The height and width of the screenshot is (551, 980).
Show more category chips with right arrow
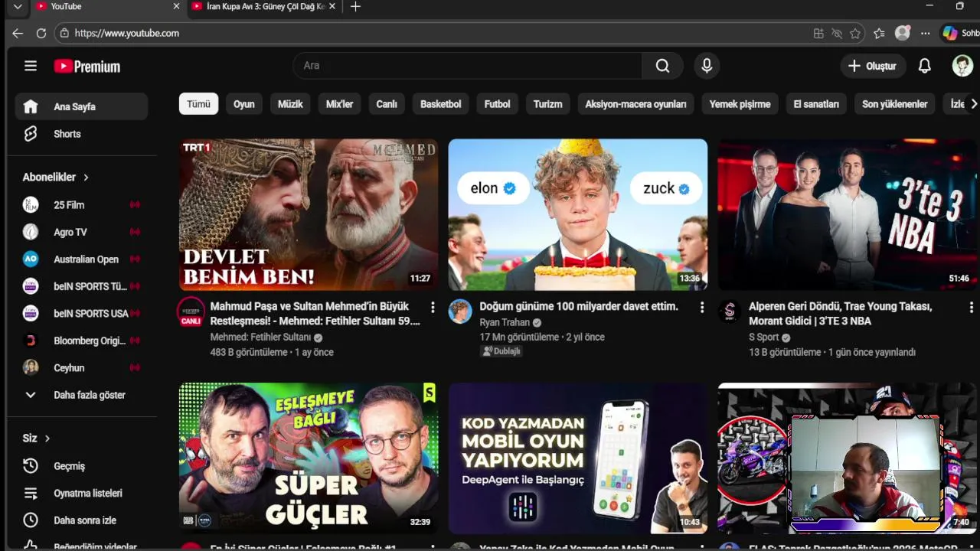[974, 104]
